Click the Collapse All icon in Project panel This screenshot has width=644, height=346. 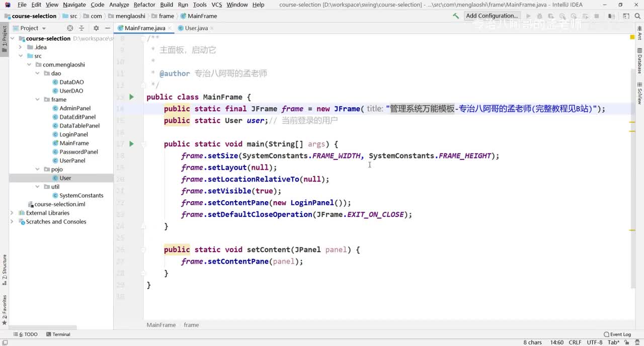point(82,28)
